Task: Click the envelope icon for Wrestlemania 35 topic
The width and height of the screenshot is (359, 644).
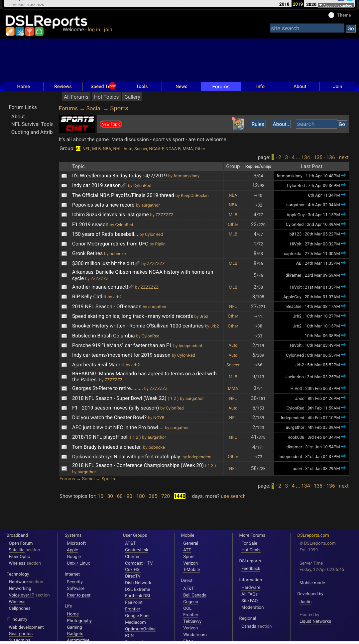Action: [64, 176]
